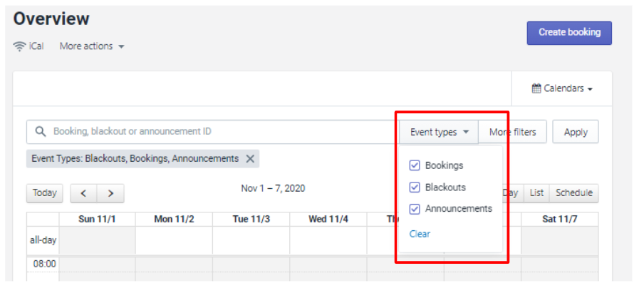The image size is (644, 293).
Task: Uncheck the Bookings checkbox
Action: click(415, 165)
